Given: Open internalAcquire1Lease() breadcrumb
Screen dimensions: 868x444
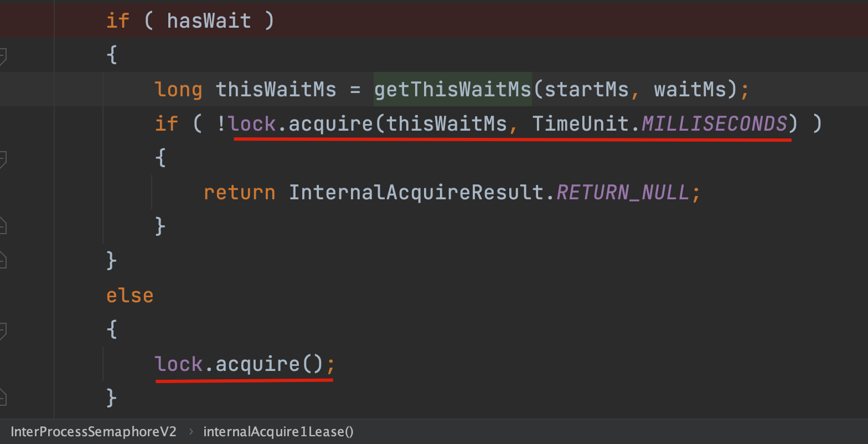Looking at the screenshot, I should click(x=278, y=432).
